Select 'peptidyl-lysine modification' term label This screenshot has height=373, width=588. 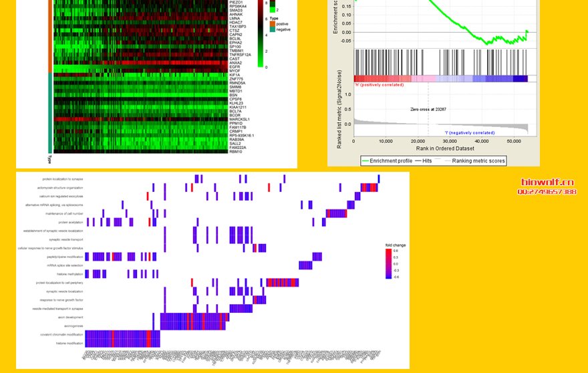(65, 257)
